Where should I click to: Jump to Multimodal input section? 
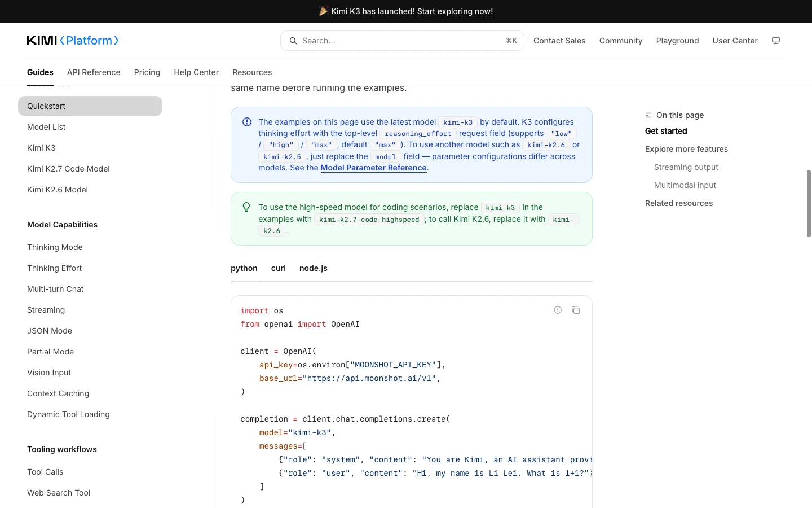coord(685,185)
